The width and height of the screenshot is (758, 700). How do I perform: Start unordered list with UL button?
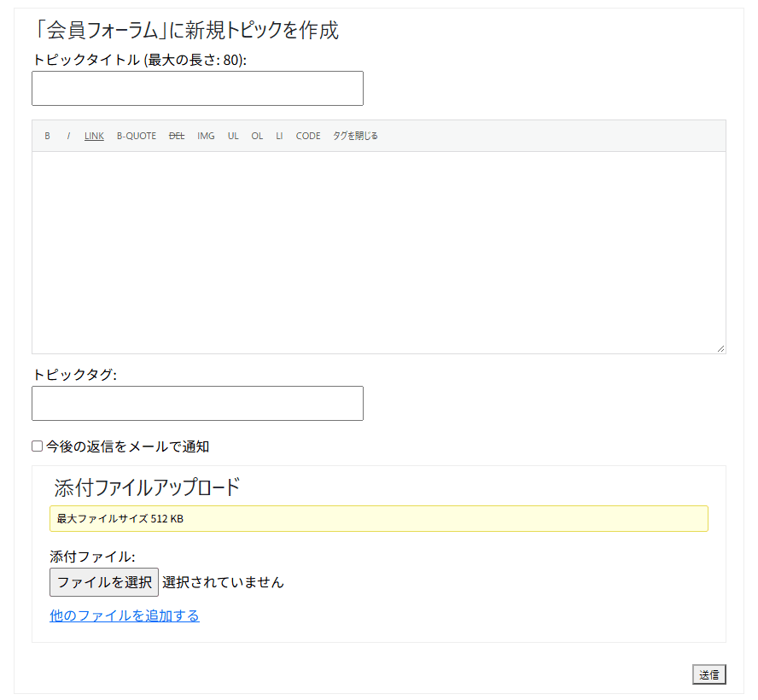tap(233, 136)
